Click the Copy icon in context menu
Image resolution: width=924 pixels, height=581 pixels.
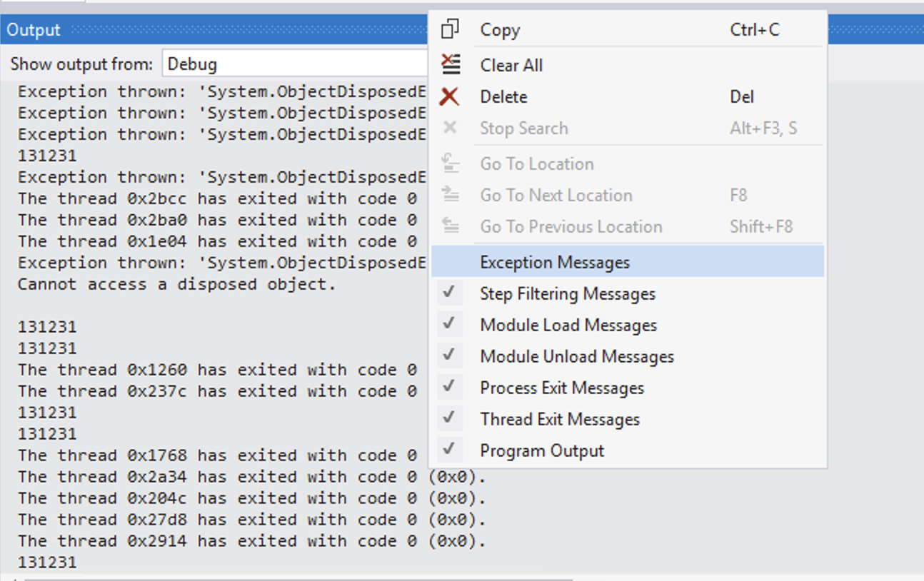point(450,29)
